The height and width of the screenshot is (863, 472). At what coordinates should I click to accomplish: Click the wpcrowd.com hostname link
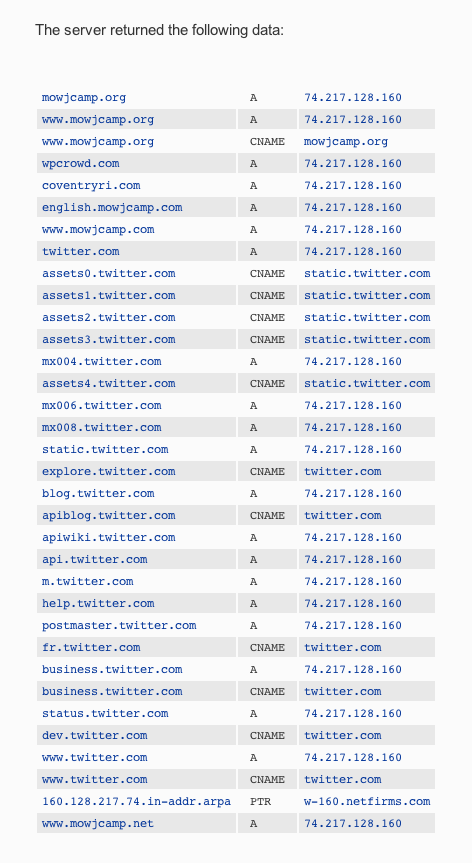coord(80,163)
